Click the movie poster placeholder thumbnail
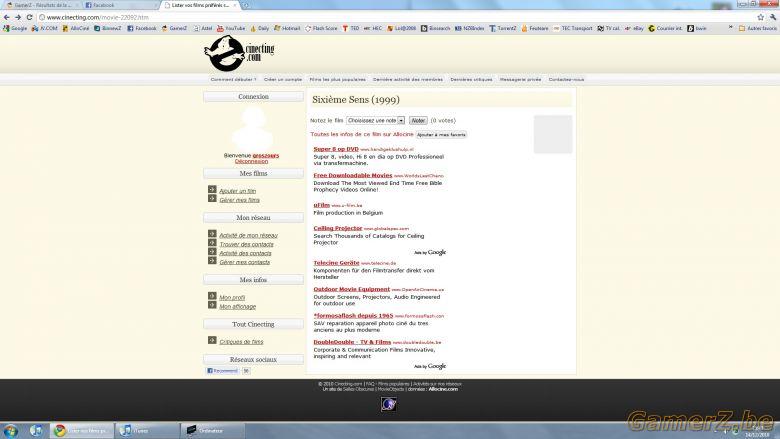 [x=553, y=134]
